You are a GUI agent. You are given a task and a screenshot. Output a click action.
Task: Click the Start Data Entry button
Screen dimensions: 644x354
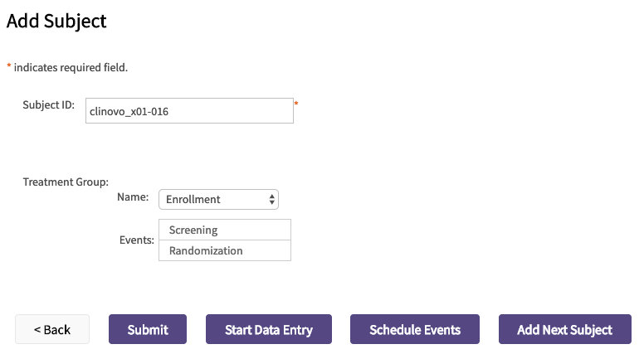tap(268, 329)
